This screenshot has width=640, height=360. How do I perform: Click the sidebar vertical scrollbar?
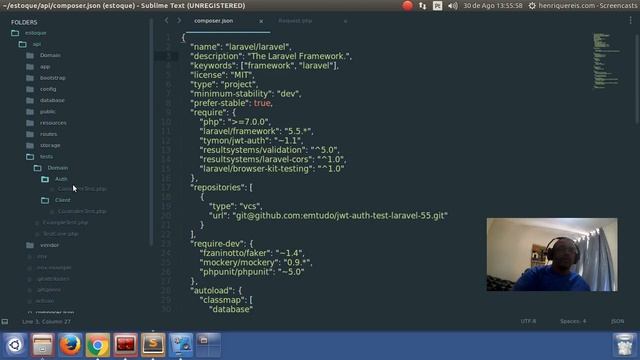click(151, 133)
